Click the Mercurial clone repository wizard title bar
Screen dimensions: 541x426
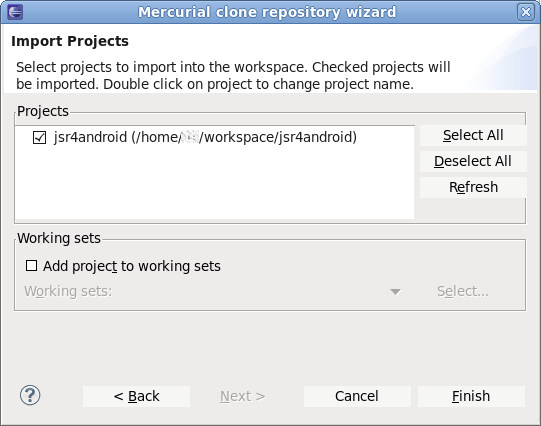[x=267, y=12]
